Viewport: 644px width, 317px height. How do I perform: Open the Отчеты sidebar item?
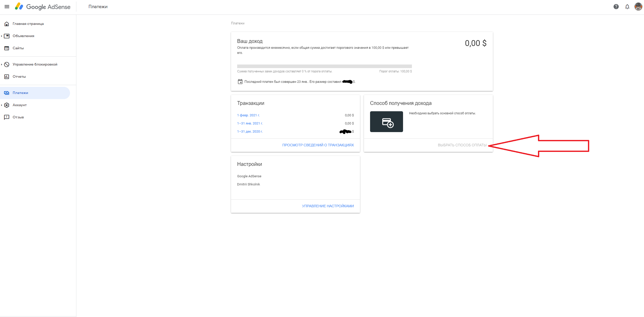[x=19, y=76]
